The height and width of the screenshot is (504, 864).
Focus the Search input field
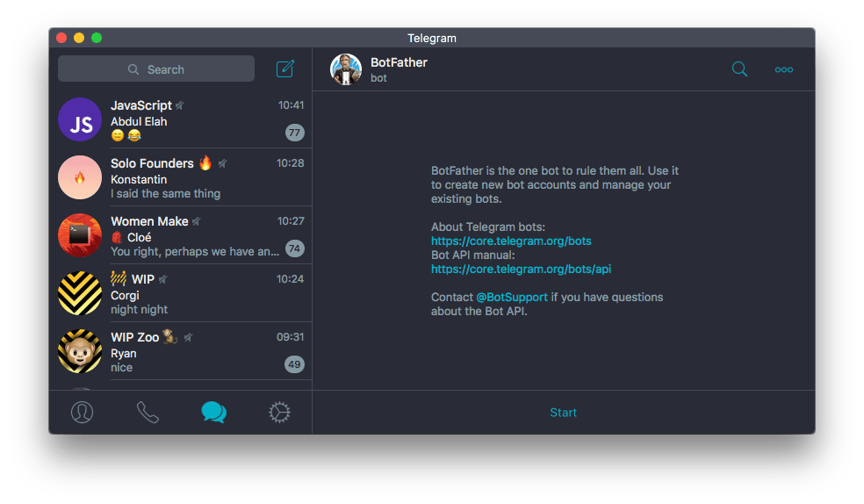click(156, 68)
